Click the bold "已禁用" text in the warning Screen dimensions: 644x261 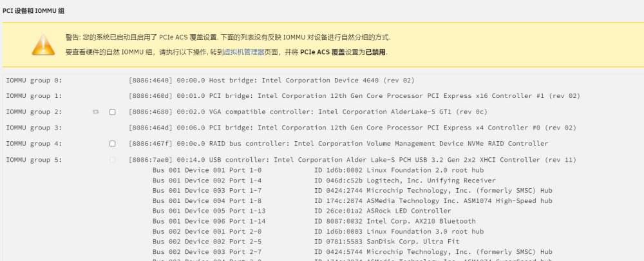point(376,52)
